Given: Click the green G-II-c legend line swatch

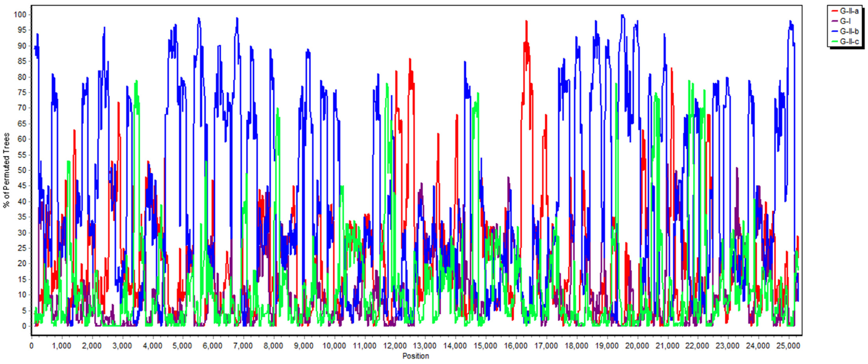Looking at the screenshot, I should tap(835, 42).
